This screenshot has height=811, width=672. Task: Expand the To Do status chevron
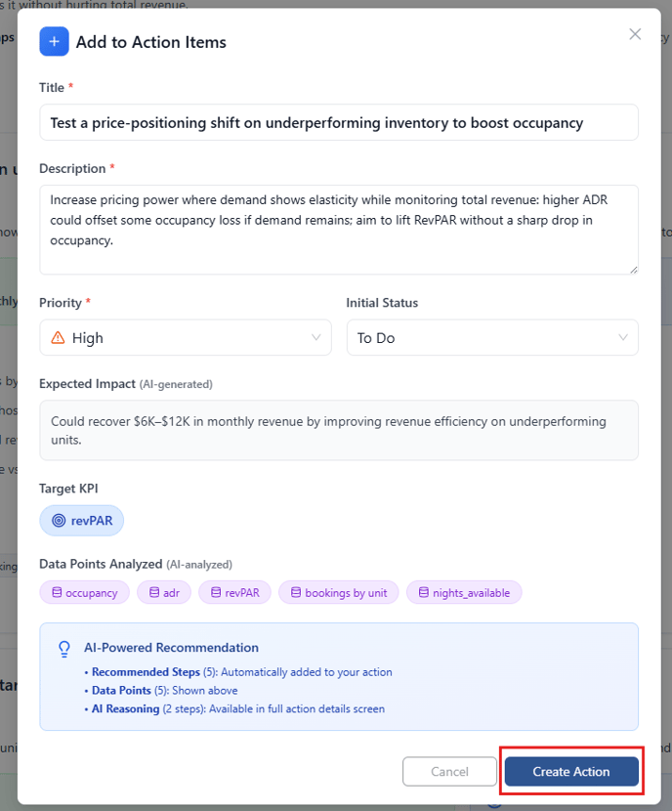coord(623,338)
